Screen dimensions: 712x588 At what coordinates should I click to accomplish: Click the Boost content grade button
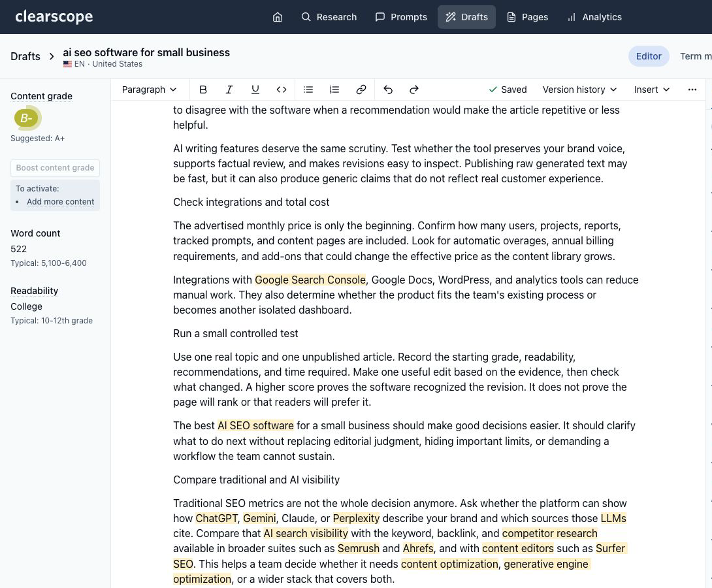[55, 168]
